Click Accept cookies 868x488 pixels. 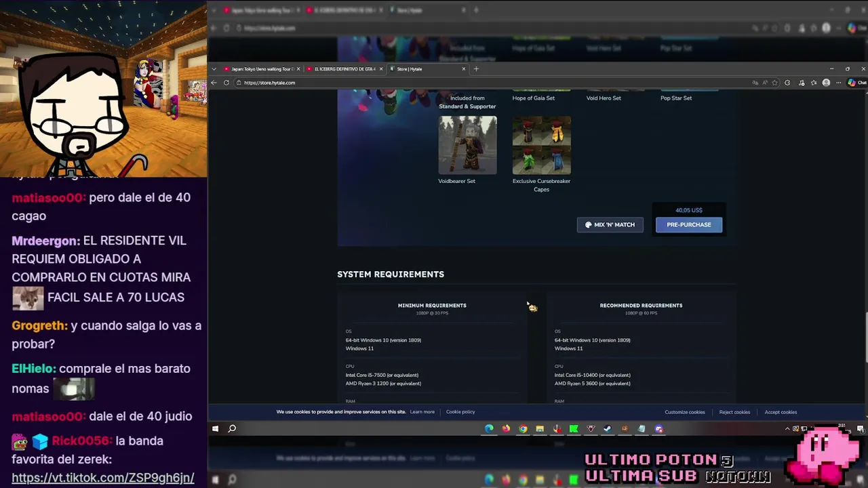coord(781,412)
